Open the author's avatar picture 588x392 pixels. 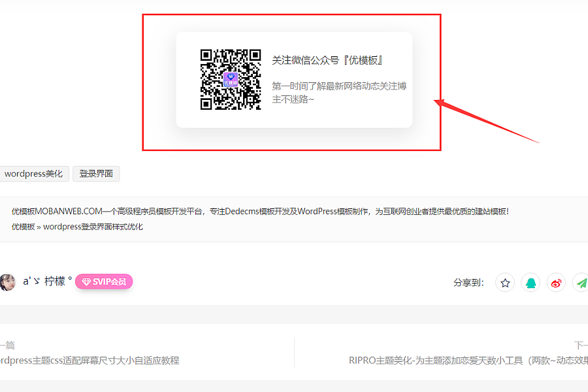coord(7,282)
